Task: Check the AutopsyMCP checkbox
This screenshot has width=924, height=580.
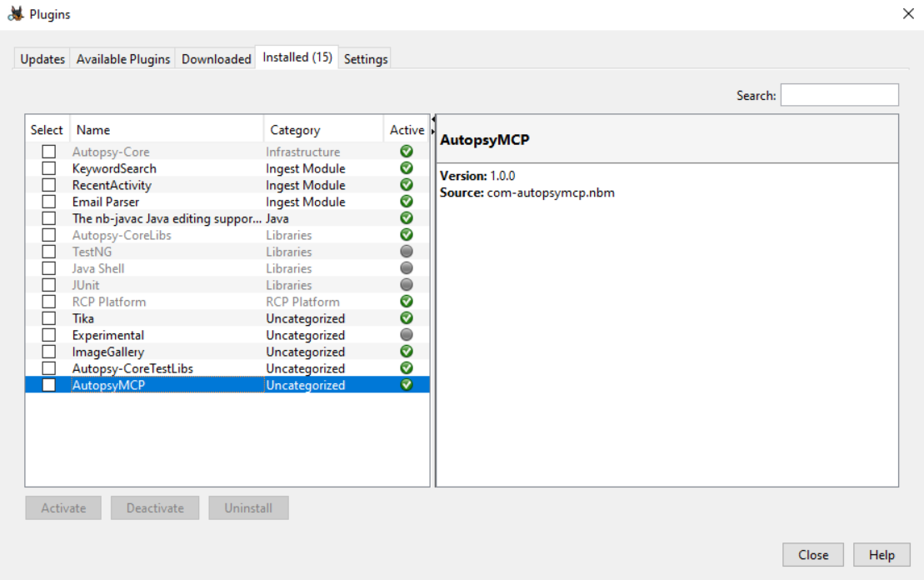Action: 49,385
